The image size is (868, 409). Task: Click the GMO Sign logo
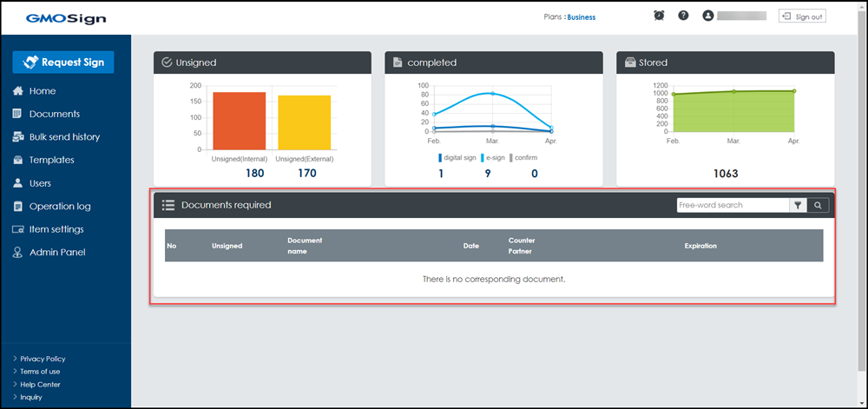[66, 18]
